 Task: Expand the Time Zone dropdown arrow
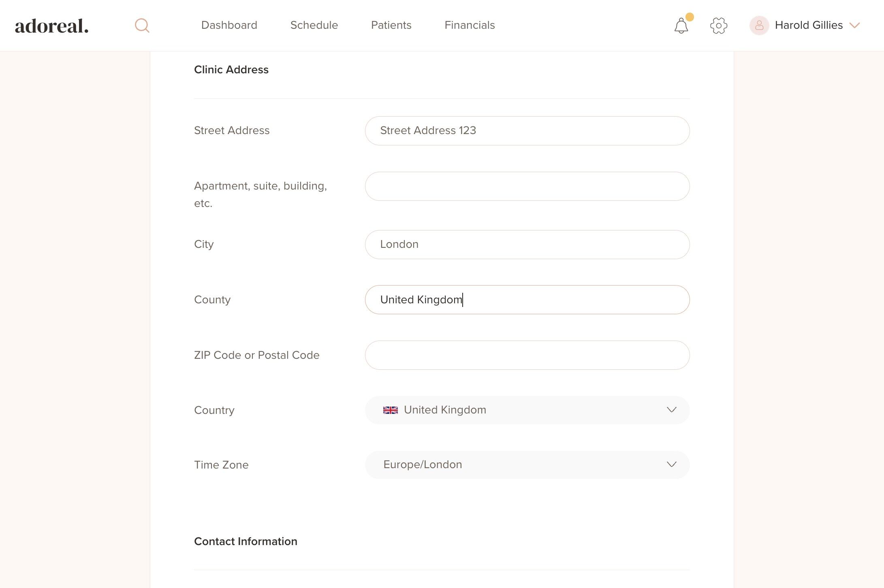click(671, 464)
